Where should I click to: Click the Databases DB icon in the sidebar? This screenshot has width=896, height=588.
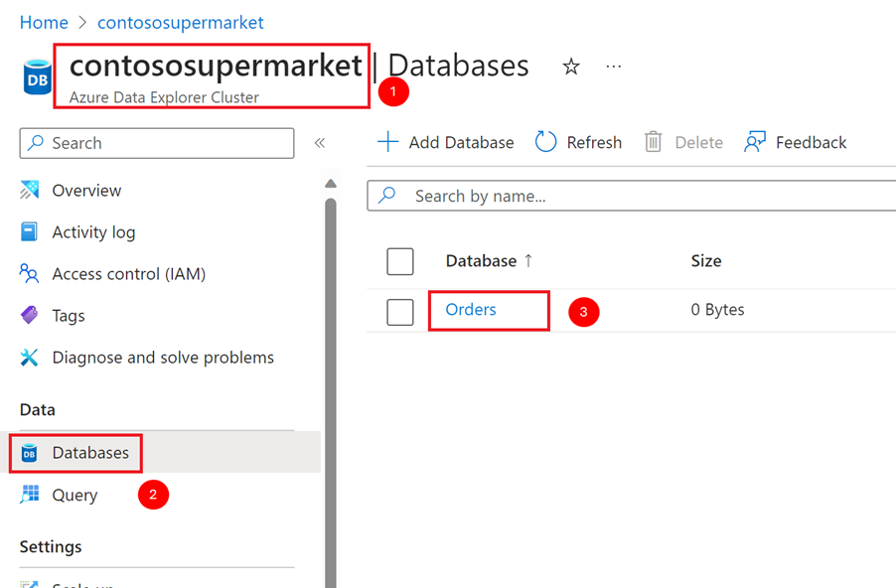pos(29,453)
